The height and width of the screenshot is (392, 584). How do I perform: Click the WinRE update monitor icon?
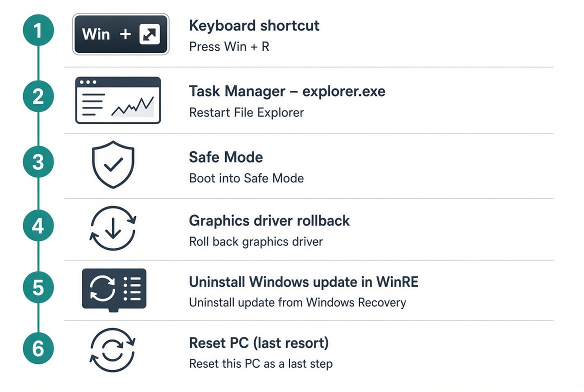click(x=114, y=289)
